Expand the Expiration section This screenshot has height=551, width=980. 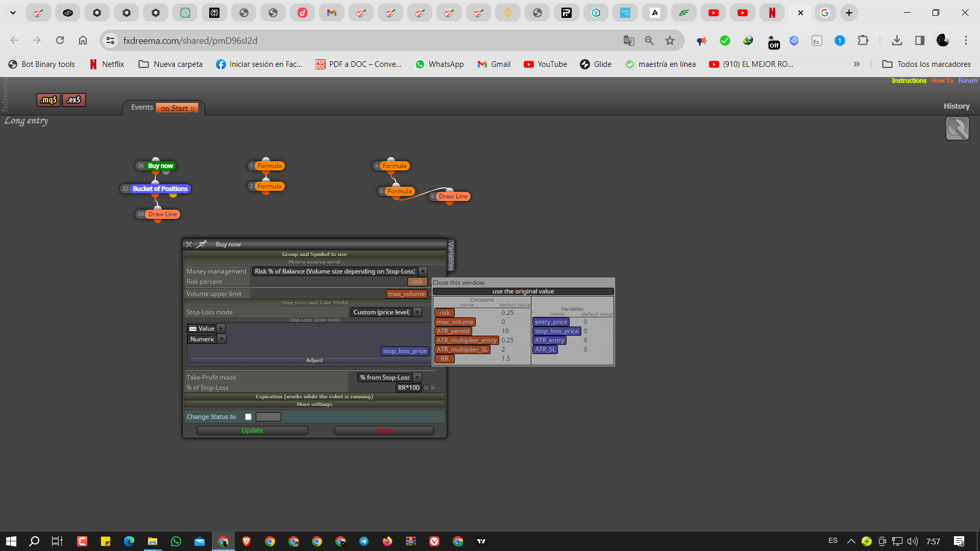[314, 396]
